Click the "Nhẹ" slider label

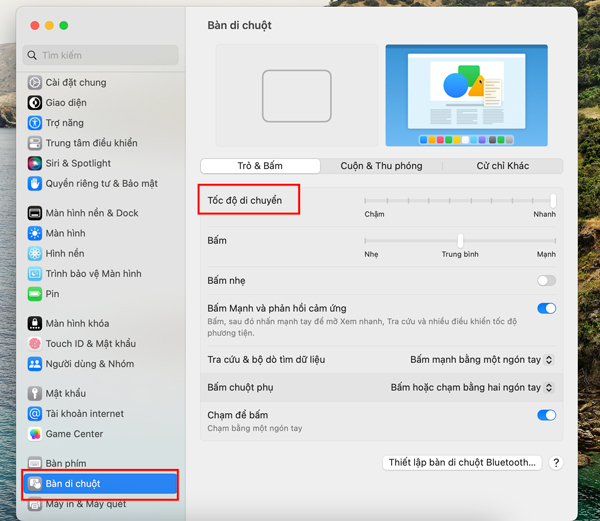tap(371, 254)
